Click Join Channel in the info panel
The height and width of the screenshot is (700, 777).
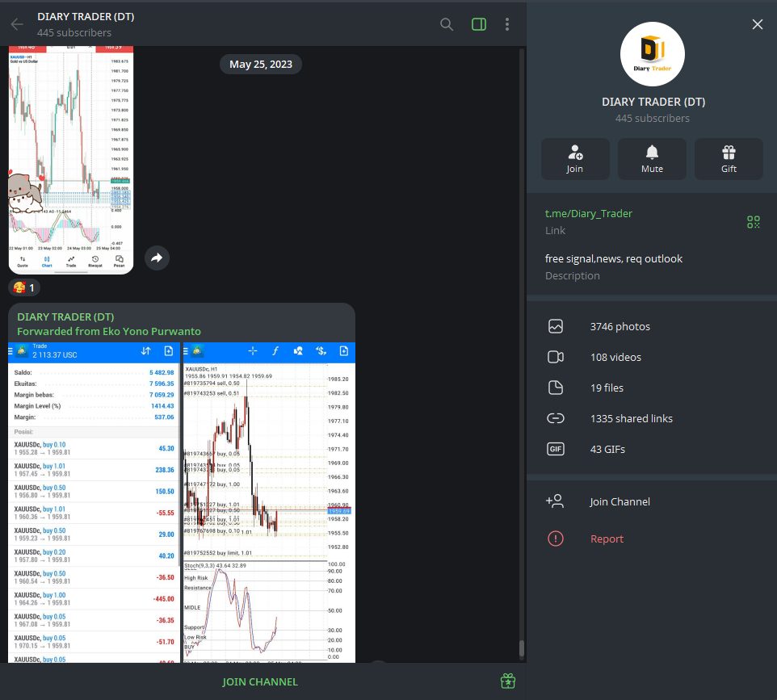(x=619, y=502)
